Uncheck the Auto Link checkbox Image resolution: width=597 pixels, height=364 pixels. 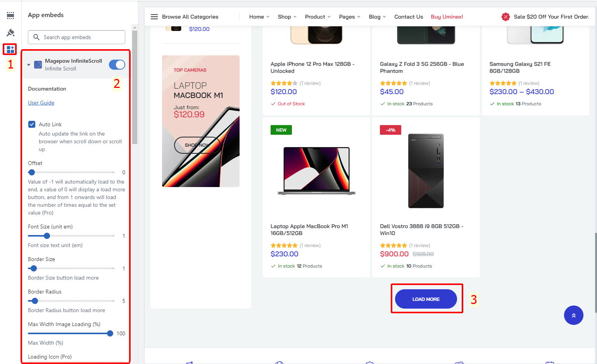[x=32, y=124]
